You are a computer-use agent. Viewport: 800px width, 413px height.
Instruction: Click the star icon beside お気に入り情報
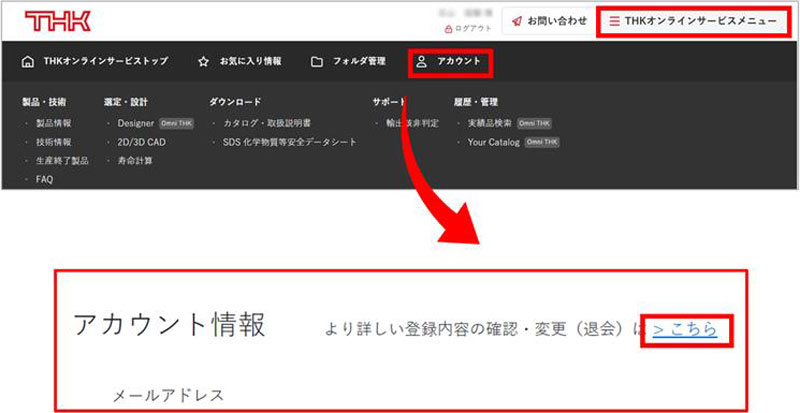pyautogui.click(x=204, y=62)
